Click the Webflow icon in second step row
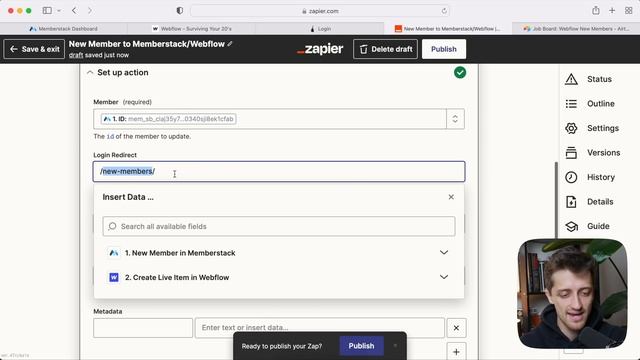The height and width of the screenshot is (360, 640). pos(113,278)
